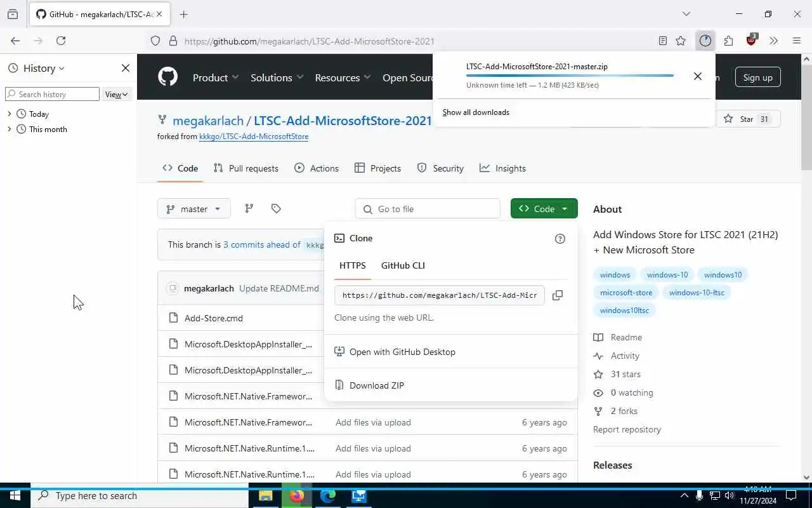Screen dimensions: 812x508
Task: Click the site padlock icon
Action: point(173,41)
